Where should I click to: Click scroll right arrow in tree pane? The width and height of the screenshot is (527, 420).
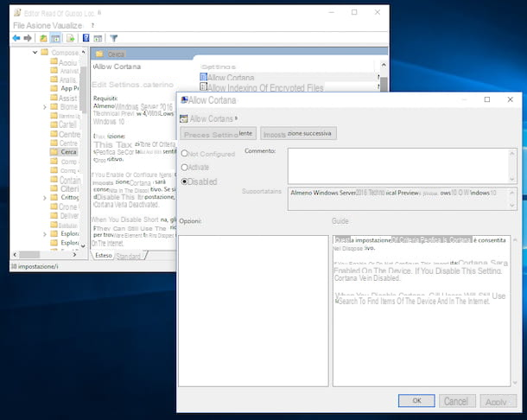[x=74, y=255]
